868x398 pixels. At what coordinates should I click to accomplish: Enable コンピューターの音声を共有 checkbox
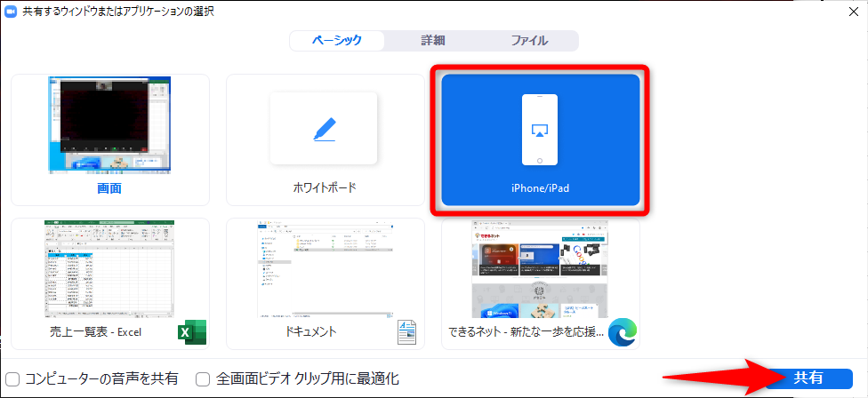click(12, 379)
